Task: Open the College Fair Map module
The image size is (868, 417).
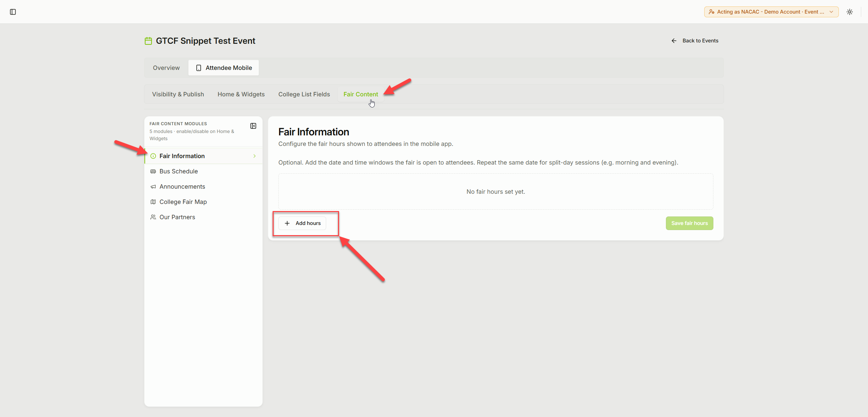Action: coord(203,202)
